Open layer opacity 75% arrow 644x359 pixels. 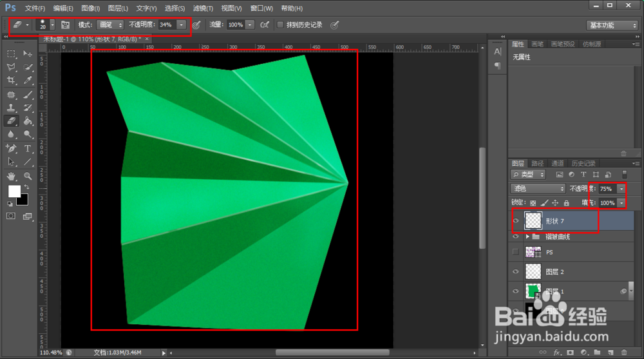(621, 189)
